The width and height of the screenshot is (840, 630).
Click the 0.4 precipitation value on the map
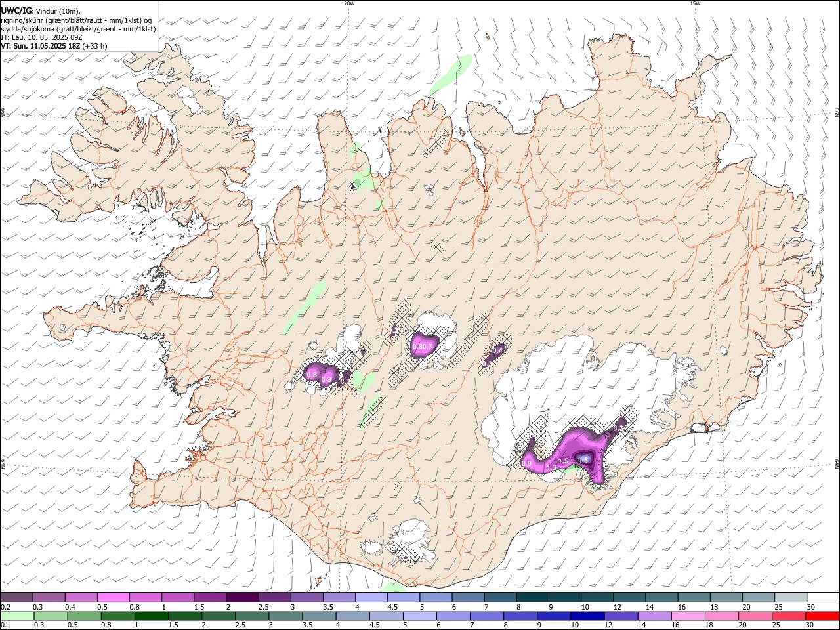(497, 350)
